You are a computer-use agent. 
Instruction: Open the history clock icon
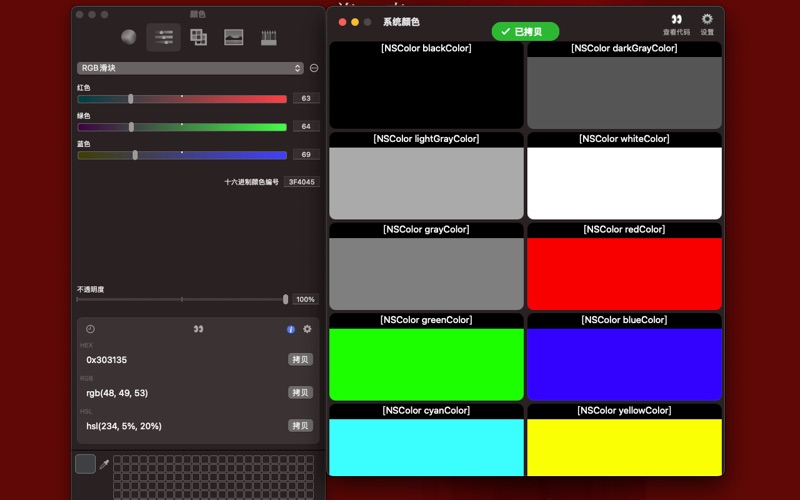point(90,329)
